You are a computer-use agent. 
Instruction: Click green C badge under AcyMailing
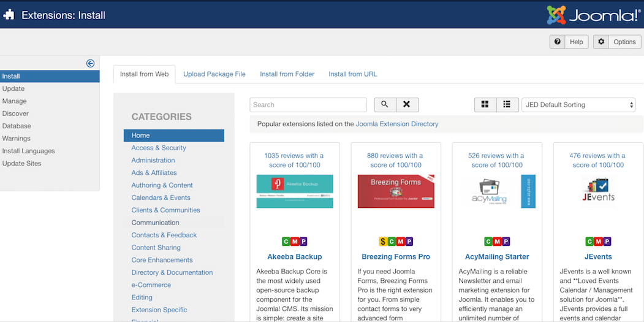[489, 242]
